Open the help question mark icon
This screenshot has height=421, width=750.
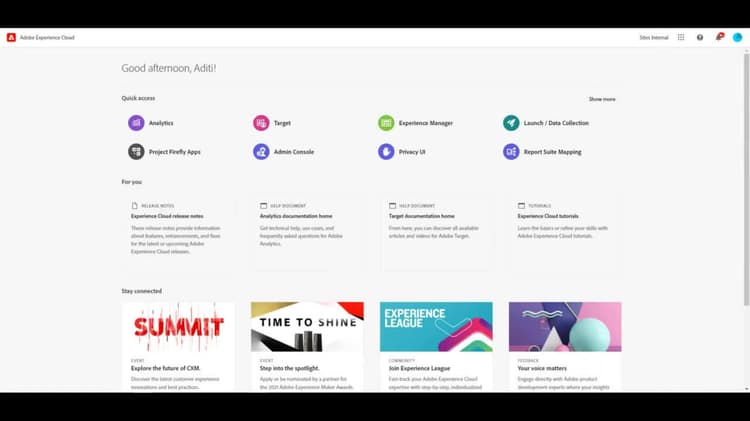point(700,37)
